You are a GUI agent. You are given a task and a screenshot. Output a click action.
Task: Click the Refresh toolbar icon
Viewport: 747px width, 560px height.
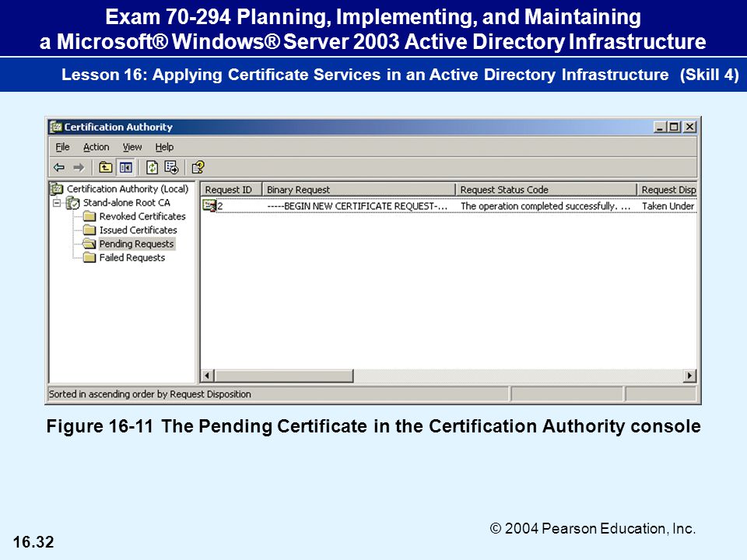click(152, 167)
